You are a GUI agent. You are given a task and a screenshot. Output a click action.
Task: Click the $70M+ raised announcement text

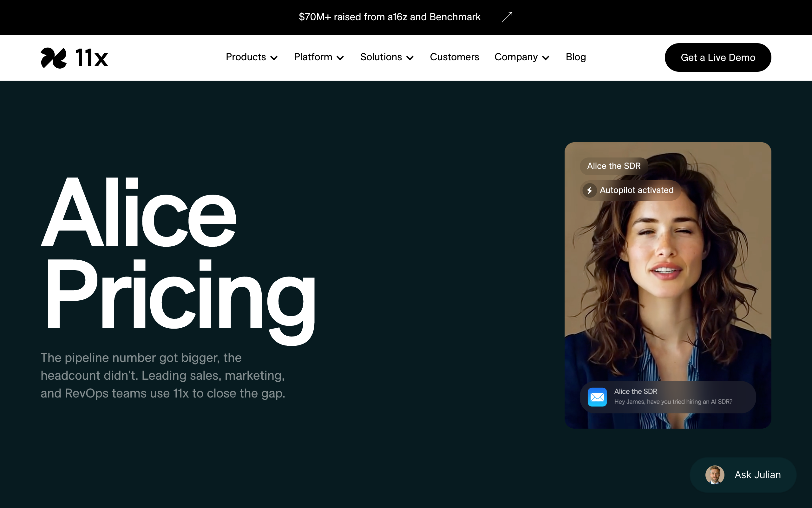[390, 17]
